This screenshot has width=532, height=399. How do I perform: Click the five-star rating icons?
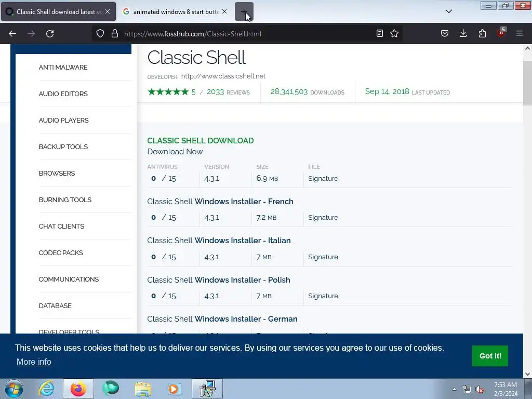(x=168, y=91)
